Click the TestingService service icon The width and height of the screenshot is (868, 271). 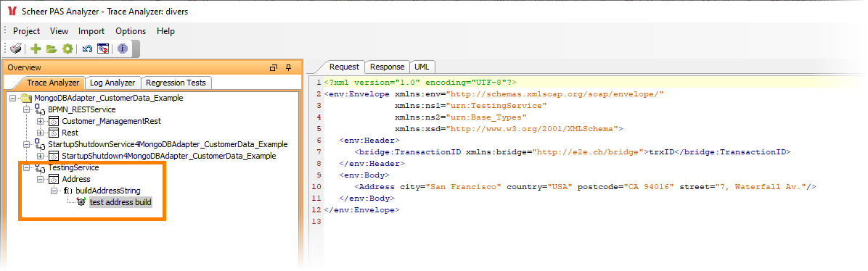(40, 167)
